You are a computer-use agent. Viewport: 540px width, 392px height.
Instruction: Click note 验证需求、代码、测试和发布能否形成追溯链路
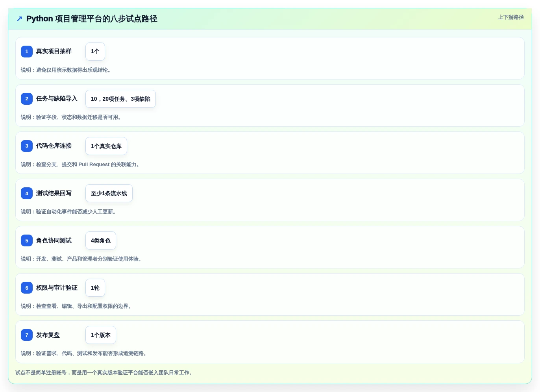(x=85, y=353)
